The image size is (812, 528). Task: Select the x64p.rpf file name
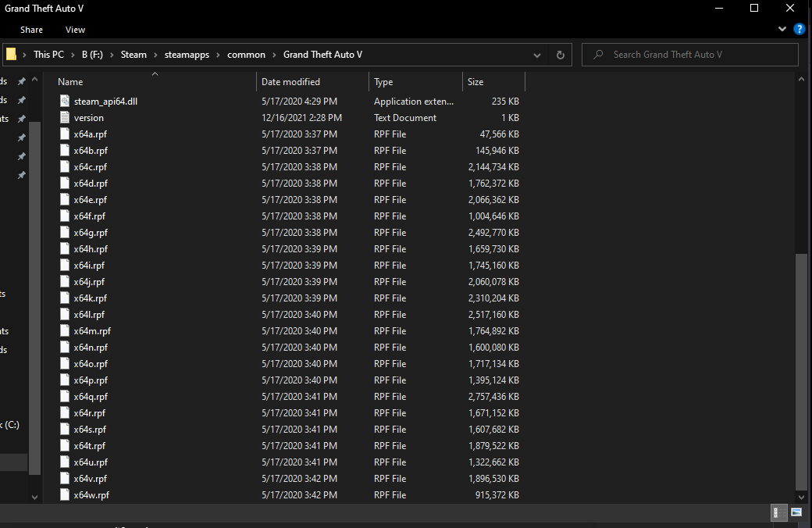[x=91, y=380]
